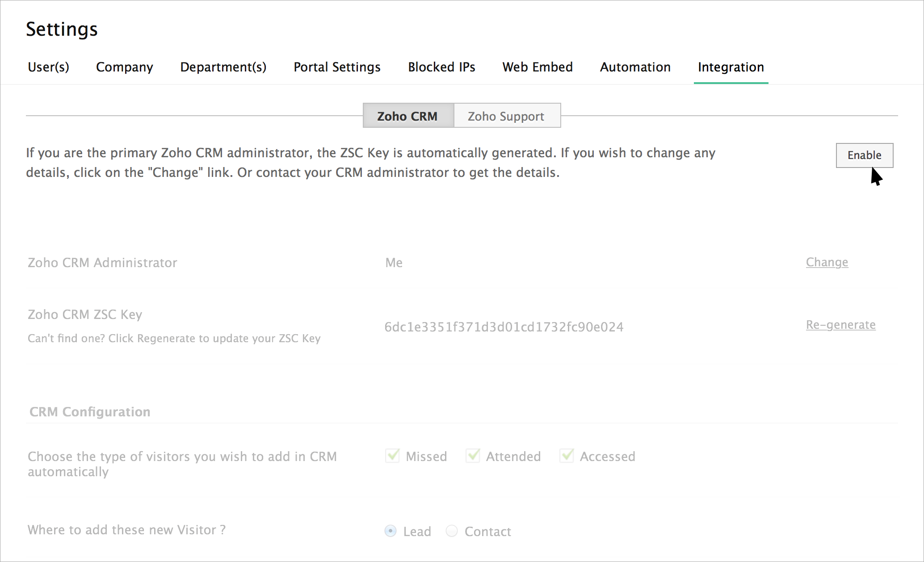Viewport: 924px width, 562px height.
Task: Select the Zoho CRM segment button
Action: pyautogui.click(x=408, y=116)
